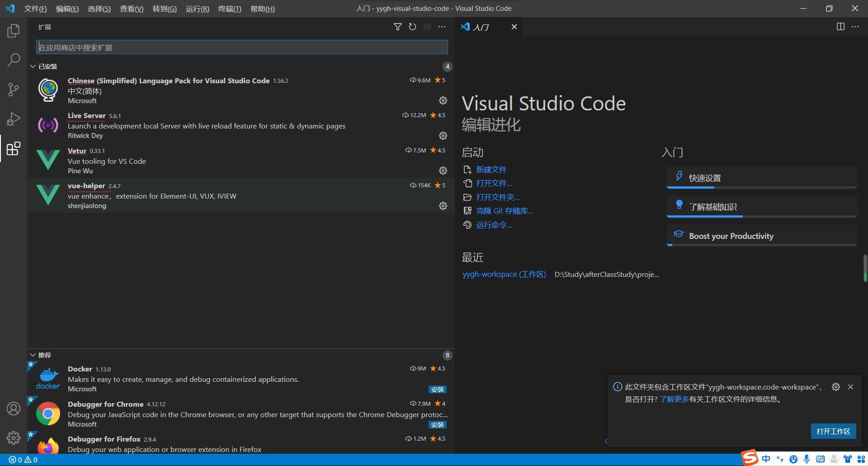Open the Docker extension icon
This screenshot has width=868, height=466.
click(48, 379)
